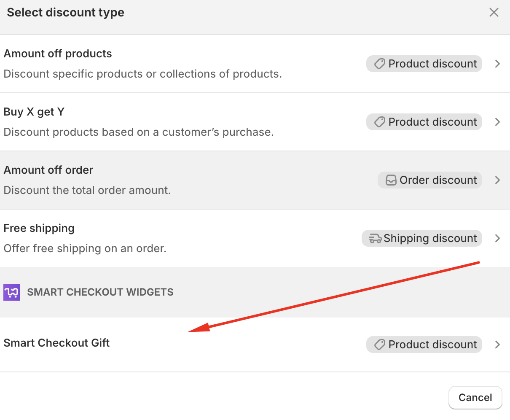Viewport: 510px width, 420px height.
Task: Click the Order discount pill badge
Action: click(429, 180)
